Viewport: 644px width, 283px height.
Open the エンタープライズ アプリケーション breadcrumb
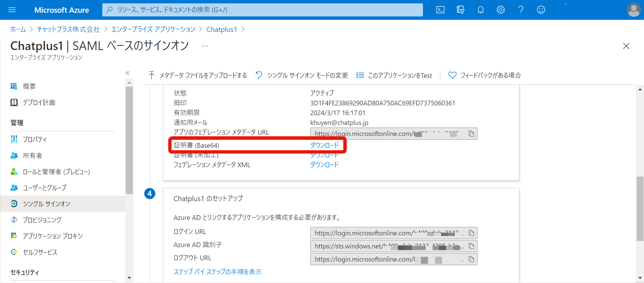pyautogui.click(x=153, y=30)
